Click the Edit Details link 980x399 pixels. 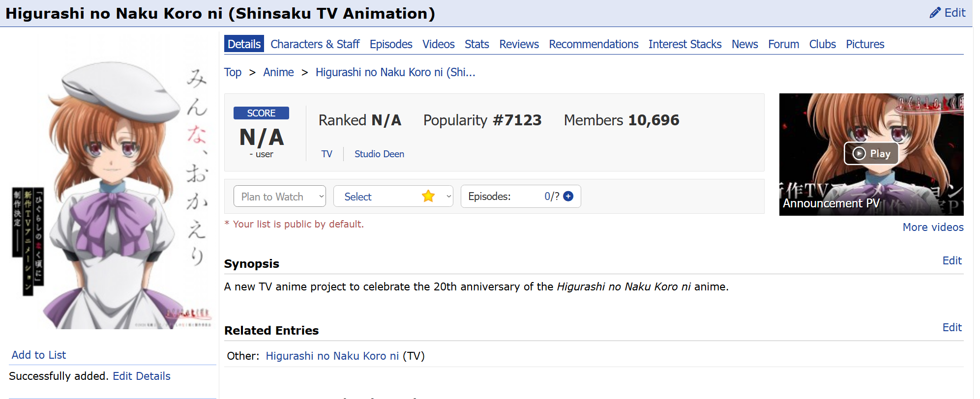pos(142,376)
